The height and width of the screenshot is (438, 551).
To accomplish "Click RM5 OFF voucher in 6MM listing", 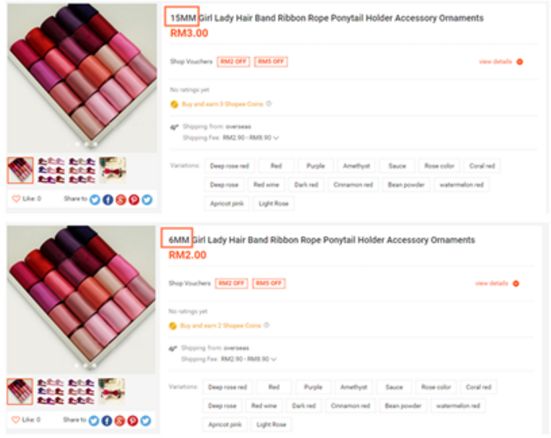I will 269,283.
